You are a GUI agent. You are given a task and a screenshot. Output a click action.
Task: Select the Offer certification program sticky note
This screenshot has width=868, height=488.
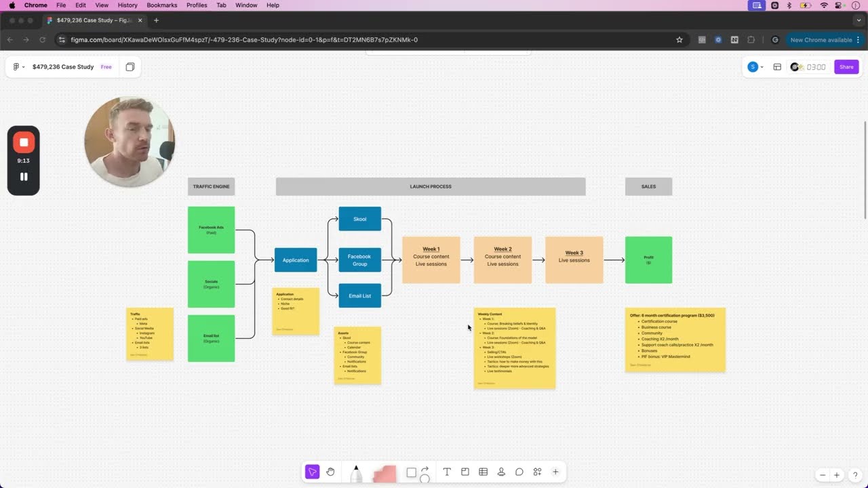(675, 340)
